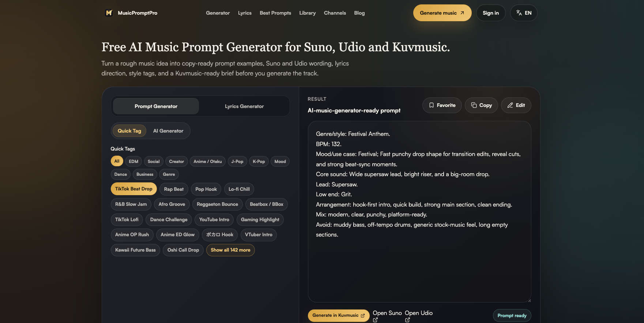This screenshot has width=644, height=323.
Task: Click inside the result prompt text area
Action: 419,212
